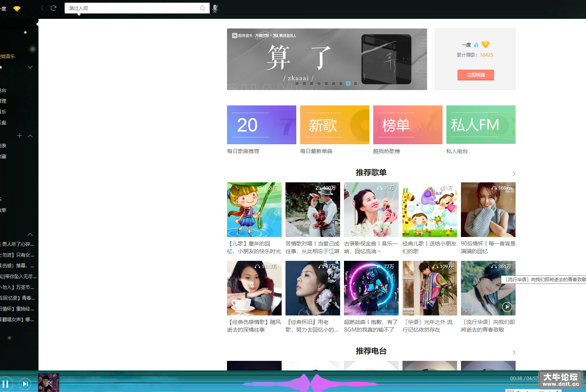Screen dimensions: 586x392
Task: Expand the now-playing album cover
Action: click(48, 383)
